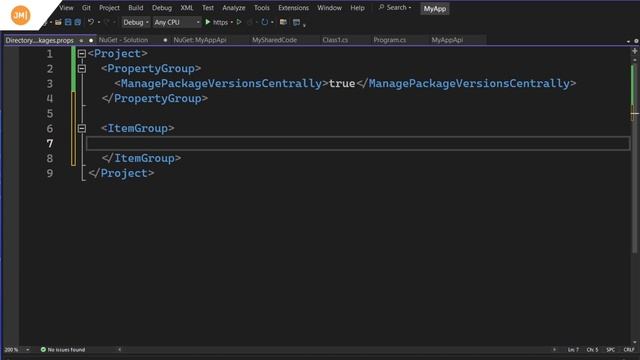Click Start Without Debugging outline play icon
640x360 pixels.
239,22
